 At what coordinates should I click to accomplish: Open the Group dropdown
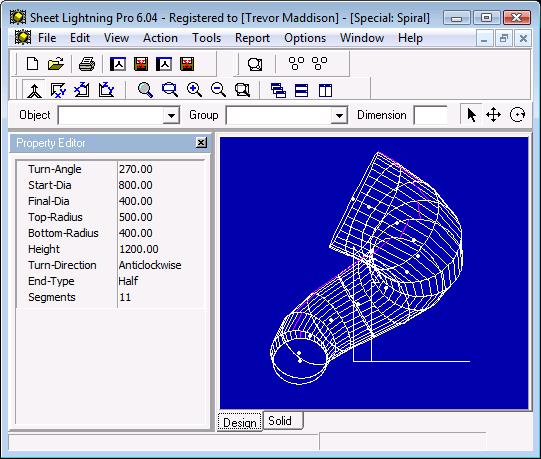point(339,116)
